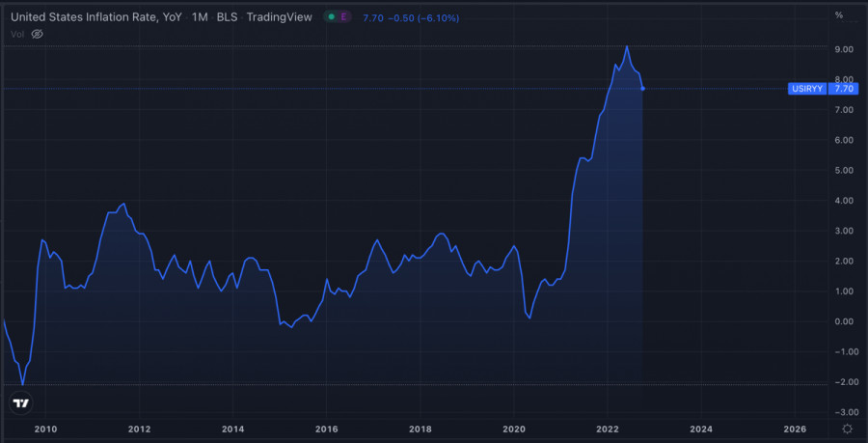The height and width of the screenshot is (443, 868).
Task: Click the BLS source label
Action: point(229,16)
